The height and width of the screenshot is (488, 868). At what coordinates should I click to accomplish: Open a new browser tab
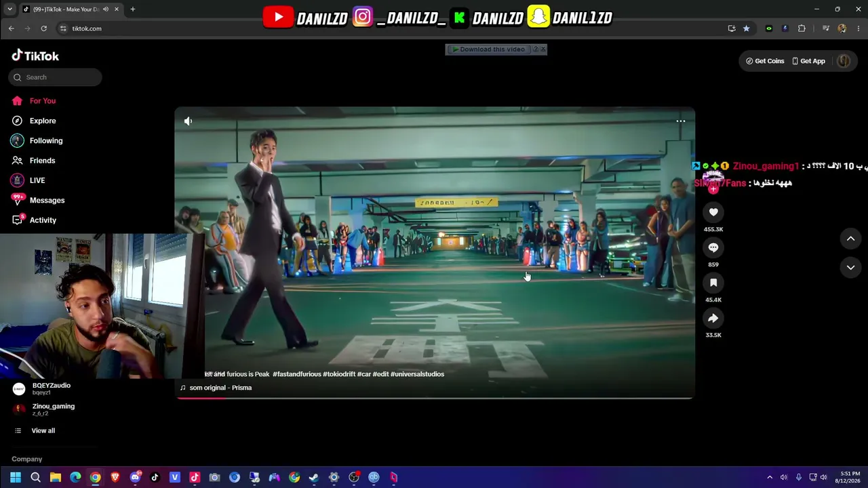click(x=133, y=9)
